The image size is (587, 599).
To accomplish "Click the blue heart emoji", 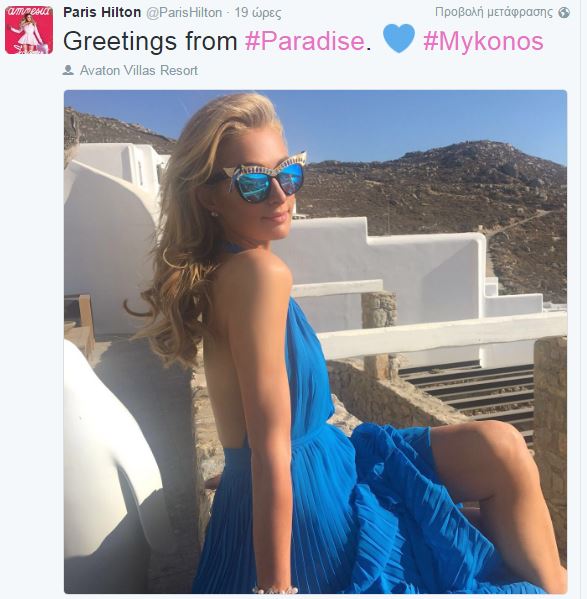I will pyautogui.click(x=398, y=38).
